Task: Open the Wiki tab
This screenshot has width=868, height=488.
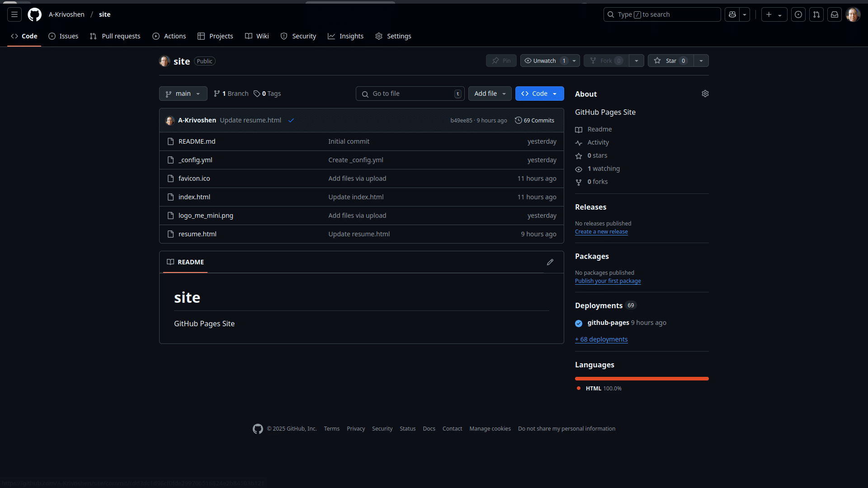Action: (x=257, y=36)
